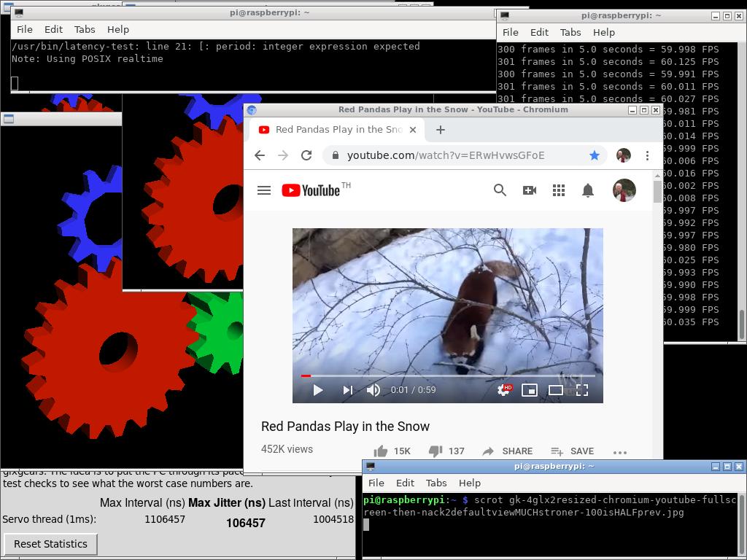Skip to next video
Screen dimensions: 747x560
(348, 391)
